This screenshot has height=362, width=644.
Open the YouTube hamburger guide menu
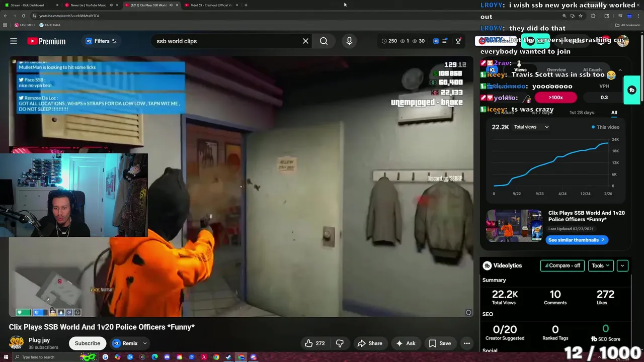tap(14, 41)
